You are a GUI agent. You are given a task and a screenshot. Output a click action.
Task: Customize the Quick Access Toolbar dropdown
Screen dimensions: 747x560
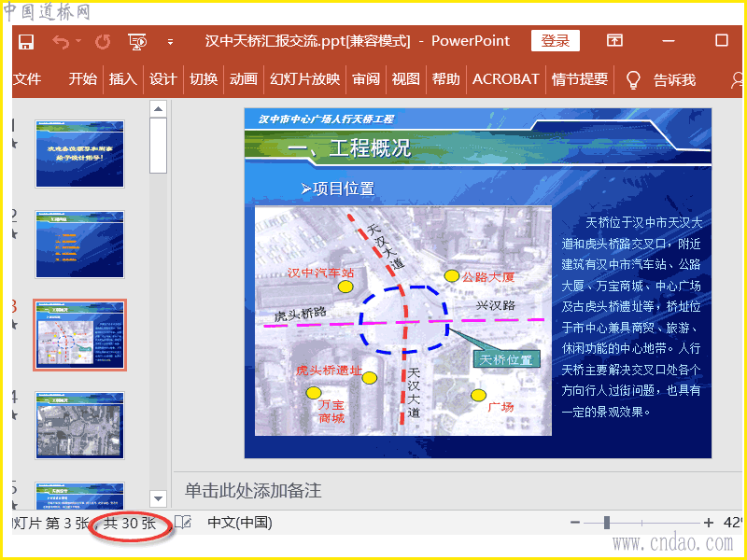(170, 42)
